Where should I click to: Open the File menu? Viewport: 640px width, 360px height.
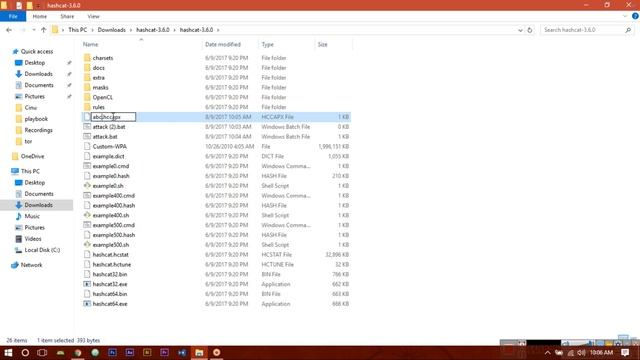(x=13, y=16)
